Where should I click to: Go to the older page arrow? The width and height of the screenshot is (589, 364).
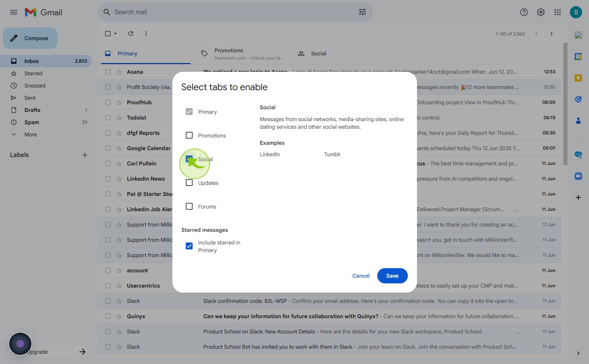point(552,34)
